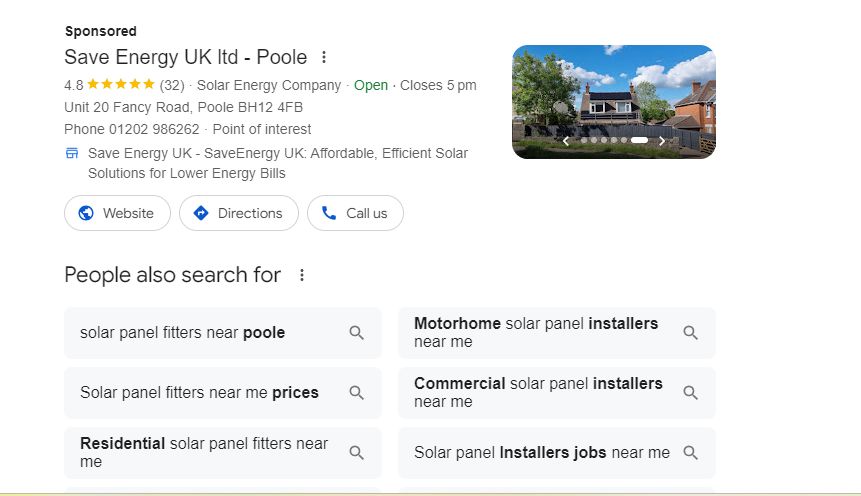Click search icon for Solar panel Installers jobs

point(690,453)
